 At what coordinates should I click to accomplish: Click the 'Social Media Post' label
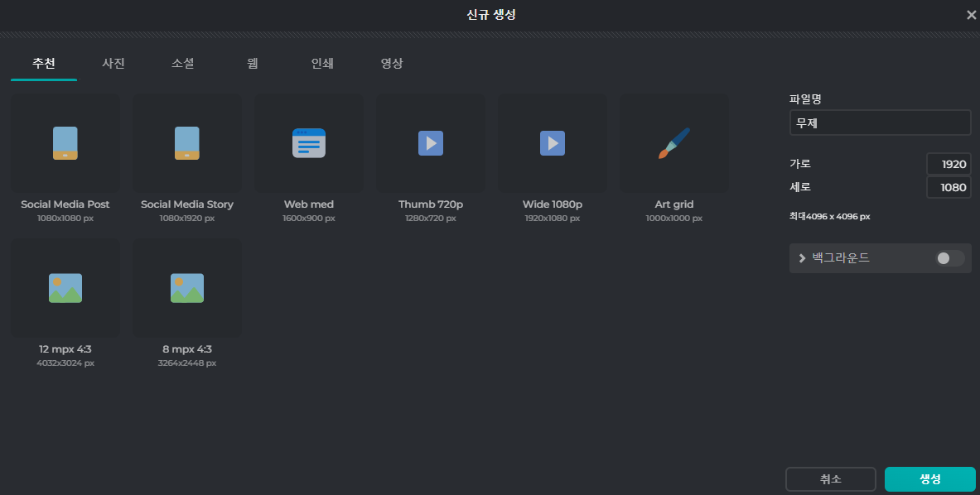65,204
